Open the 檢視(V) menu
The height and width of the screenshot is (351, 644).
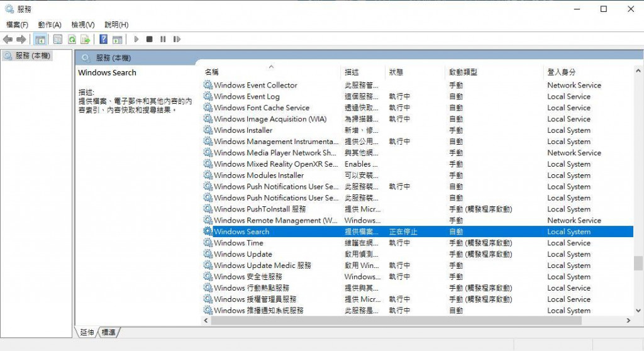pos(83,25)
